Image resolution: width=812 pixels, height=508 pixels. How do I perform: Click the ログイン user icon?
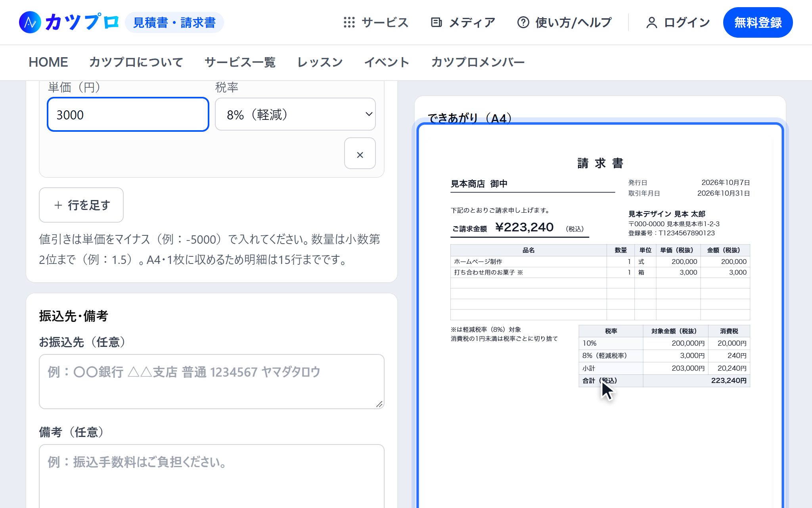click(651, 23)
